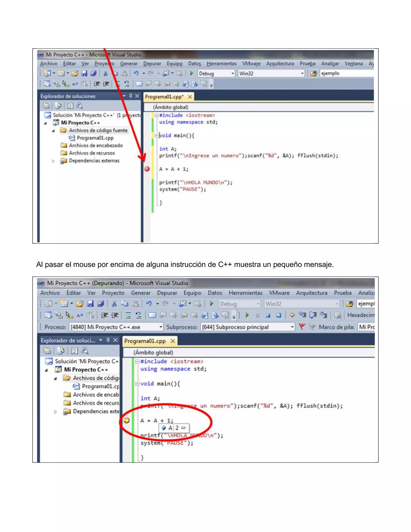The height and width of the screenshot is (532, 411).
Task: Open (Ámbito global) scope dropdown in debugging window
Action: (x=249, y=353)
